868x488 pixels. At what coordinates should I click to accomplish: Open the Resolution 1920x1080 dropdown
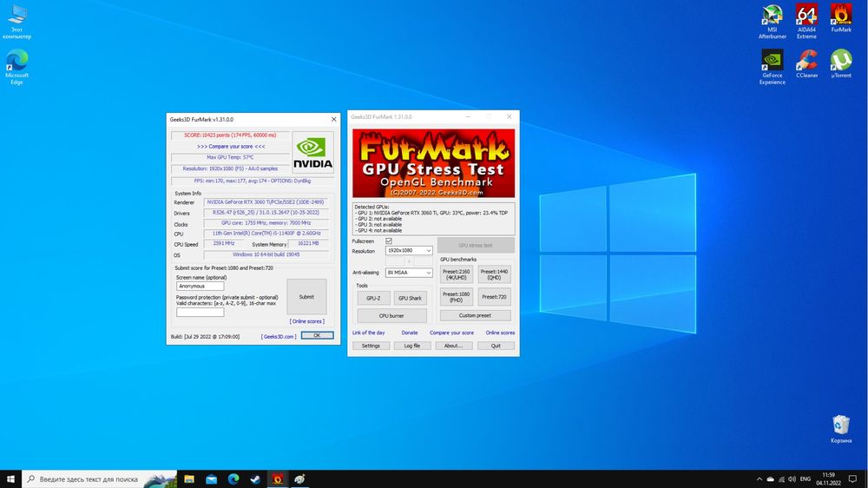click(x=409, y=250)
